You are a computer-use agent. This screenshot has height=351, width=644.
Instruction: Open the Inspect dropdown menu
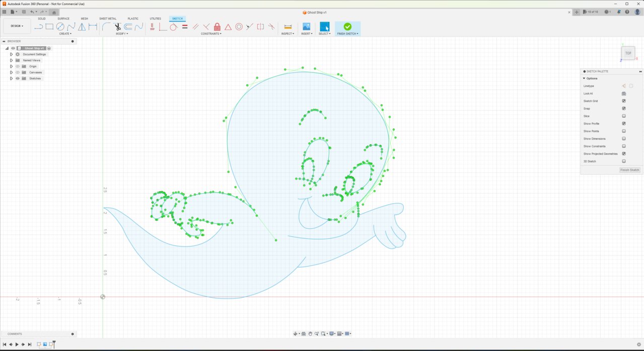[x=288, y=34]
